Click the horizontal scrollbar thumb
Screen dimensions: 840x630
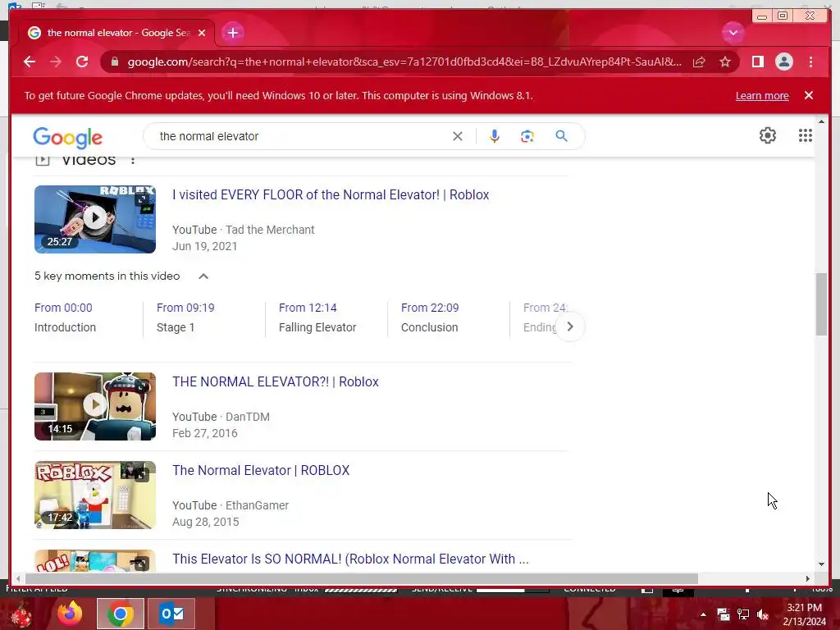coord(362,578)
